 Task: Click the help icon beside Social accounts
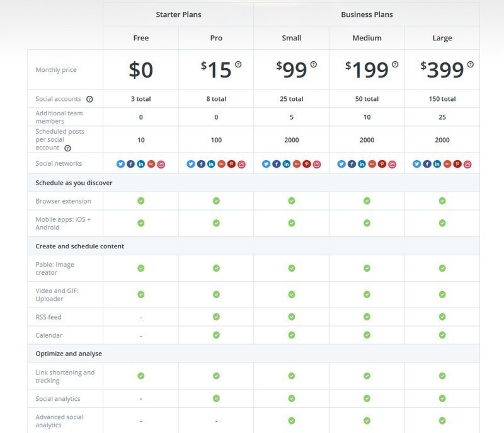[89, 99]
